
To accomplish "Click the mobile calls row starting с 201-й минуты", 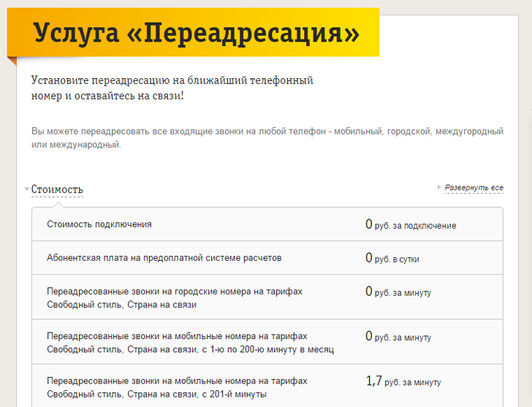I will 177,387.
